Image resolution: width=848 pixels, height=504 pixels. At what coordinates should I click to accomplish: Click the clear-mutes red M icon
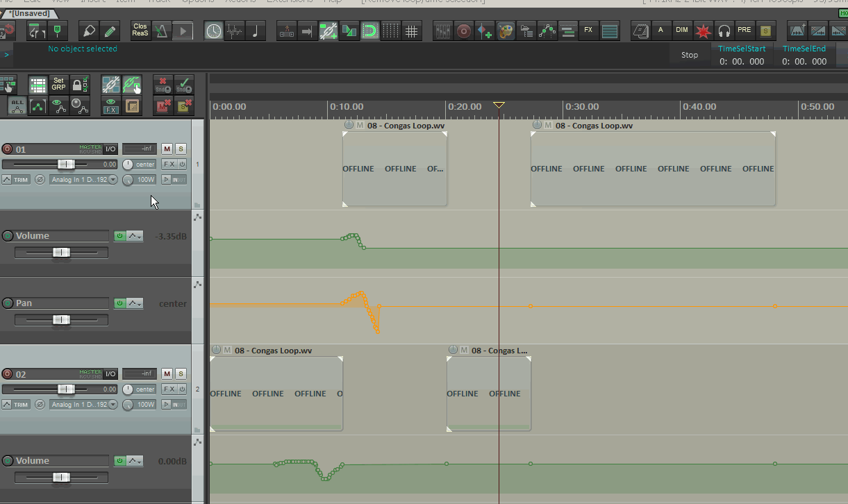(163, 106)
